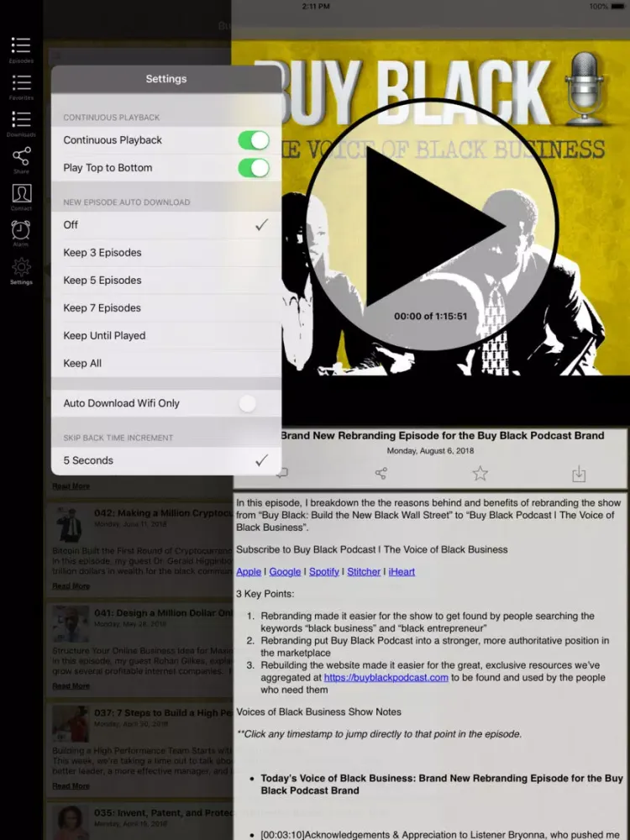Open the Google subscribe link
The height and width of the screenshot is (840, 630).
(x=285, y=571)
